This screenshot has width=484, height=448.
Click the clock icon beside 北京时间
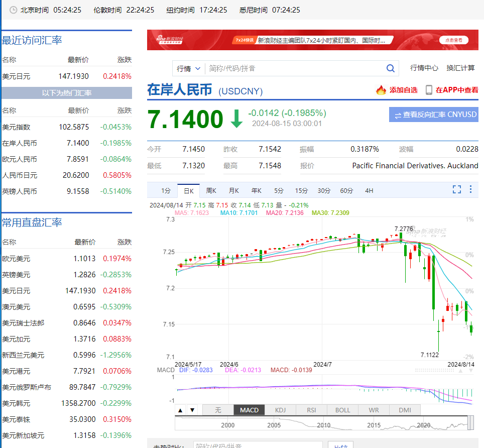click(13, 10)
